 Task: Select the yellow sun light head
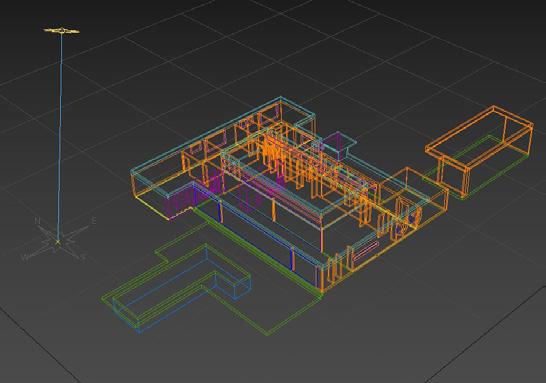61,31
